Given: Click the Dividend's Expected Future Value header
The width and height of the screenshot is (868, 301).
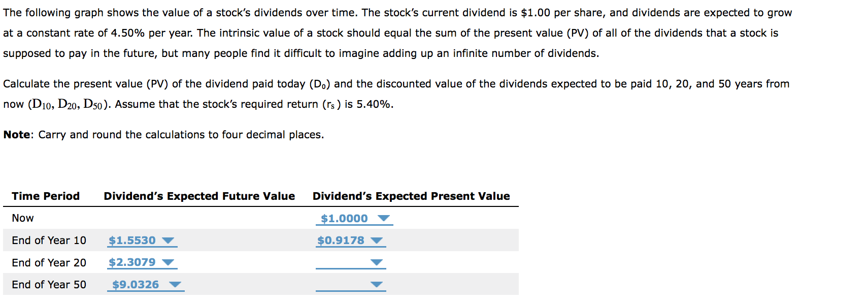Looking at the screenshot, I should pyautogui.click(x=200, y=196).
